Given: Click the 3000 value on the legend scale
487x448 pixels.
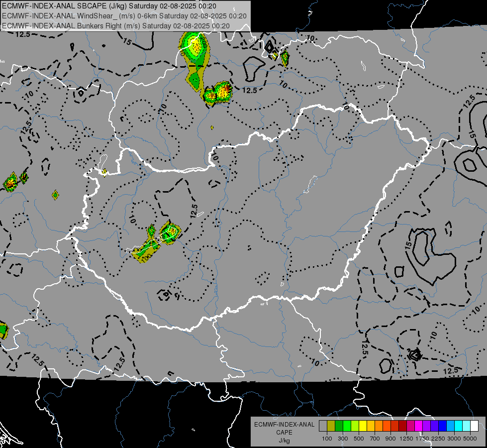Looking at the screenshot, I should [454, 439].
